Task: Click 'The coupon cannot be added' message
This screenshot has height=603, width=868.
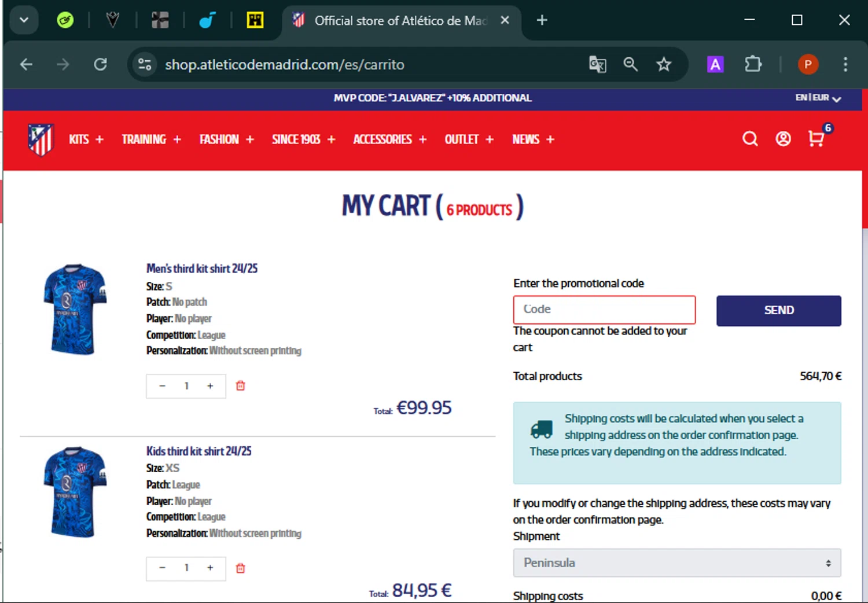Action: 599,339
